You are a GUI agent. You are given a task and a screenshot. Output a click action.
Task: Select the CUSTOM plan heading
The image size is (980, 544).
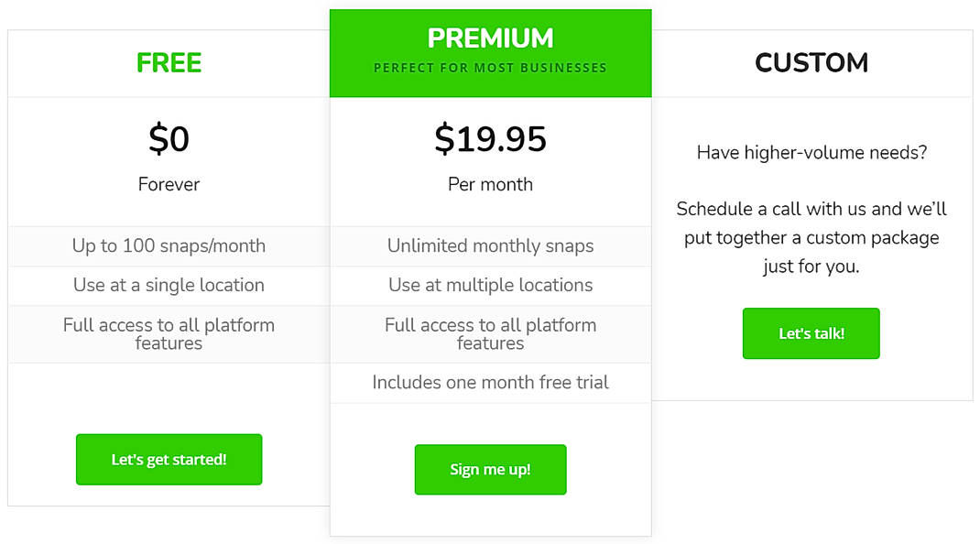click(811, 62)
